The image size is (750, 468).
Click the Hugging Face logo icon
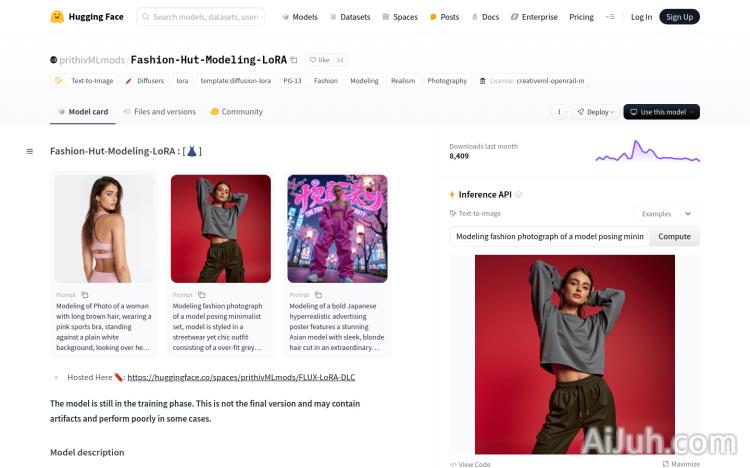tap(57, 17)
